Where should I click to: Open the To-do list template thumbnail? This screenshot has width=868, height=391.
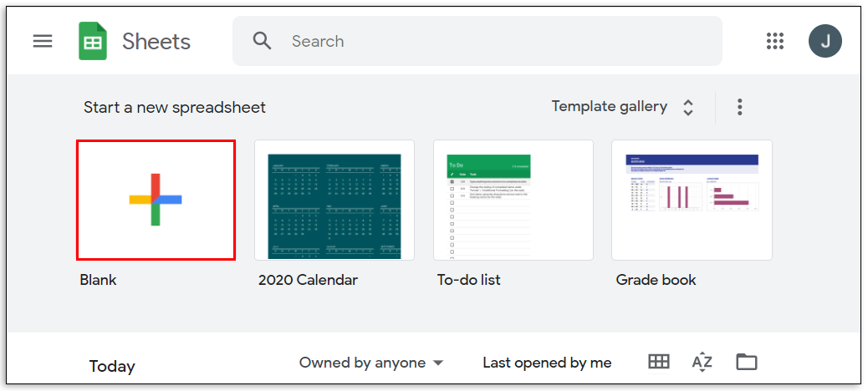point(513,200)
